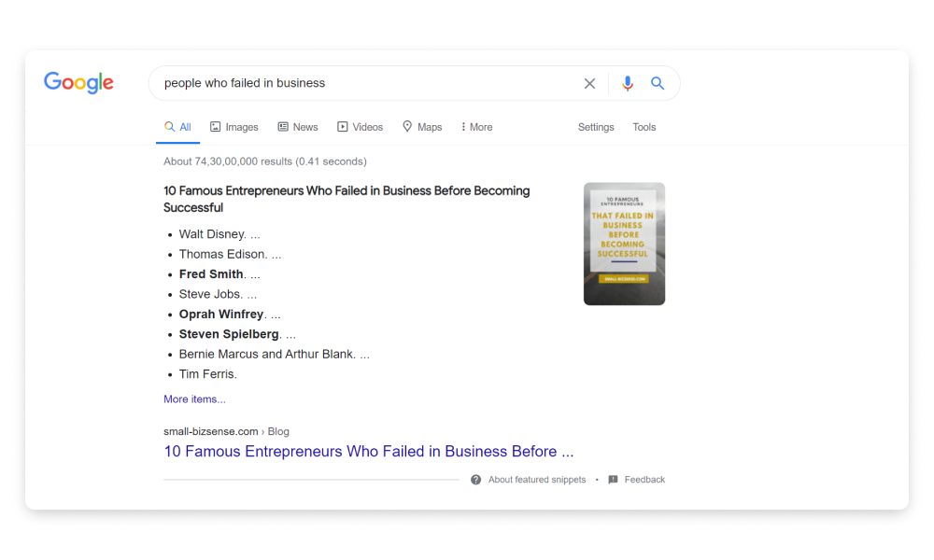The height and width of the screenshot is (560, 934).
Task: Click the Feedback flag icon
Action: (x=613, y=480)
